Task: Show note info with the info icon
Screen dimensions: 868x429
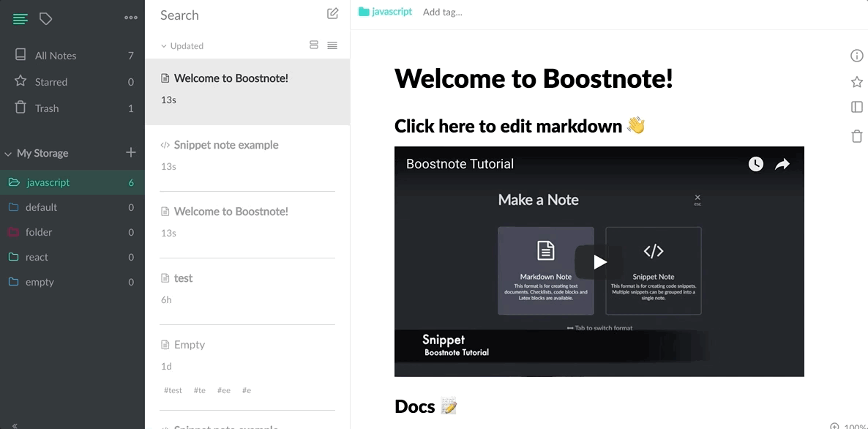Action: coord(856,56)
